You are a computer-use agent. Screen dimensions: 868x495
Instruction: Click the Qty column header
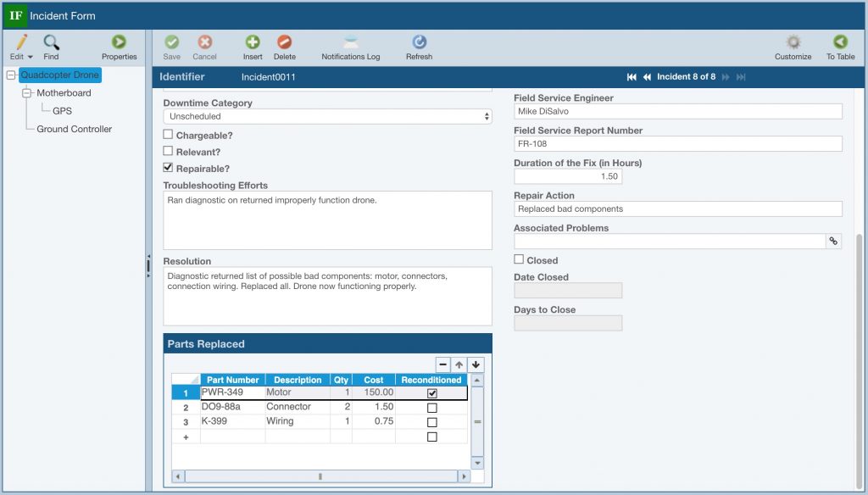point(341,380)
